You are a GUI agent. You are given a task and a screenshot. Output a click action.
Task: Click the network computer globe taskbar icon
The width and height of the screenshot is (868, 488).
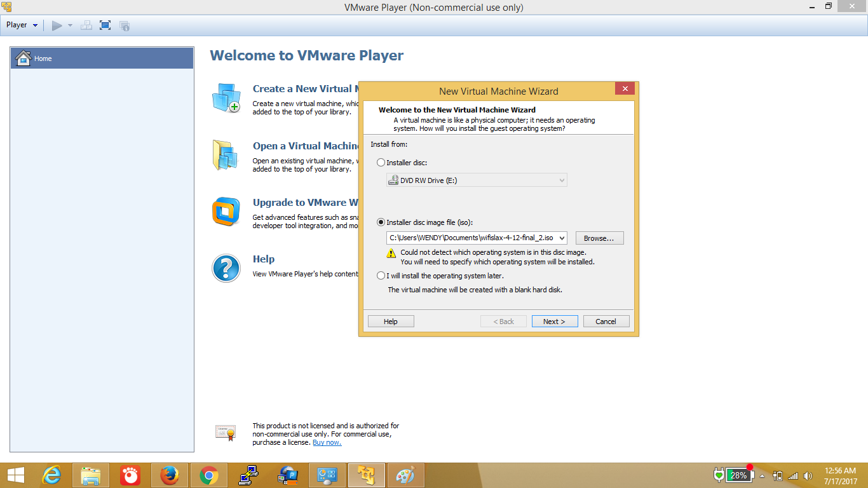(288, 475)
